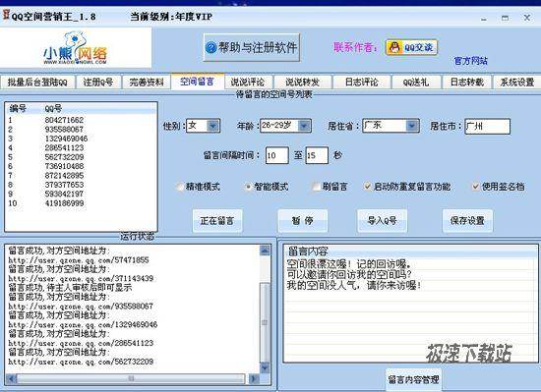Click the maximum interval field showing 15
This screenshot has height=392, width=541.
point(317,155)
